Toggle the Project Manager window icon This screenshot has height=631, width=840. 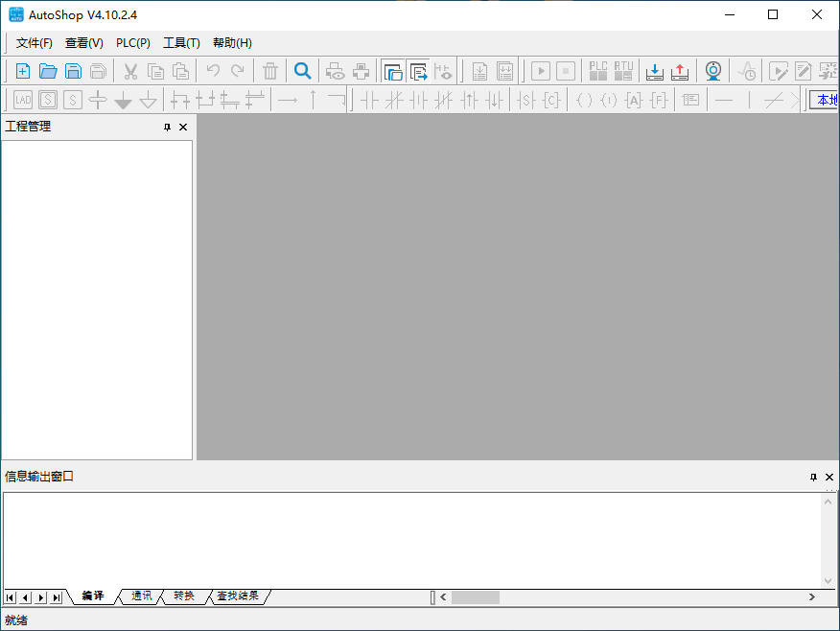click(x=393, y=71)
